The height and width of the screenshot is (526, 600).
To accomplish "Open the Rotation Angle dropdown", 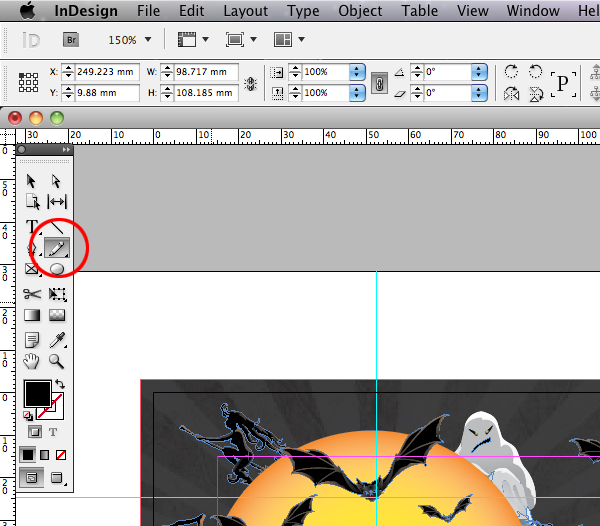I will coord(479,72).
